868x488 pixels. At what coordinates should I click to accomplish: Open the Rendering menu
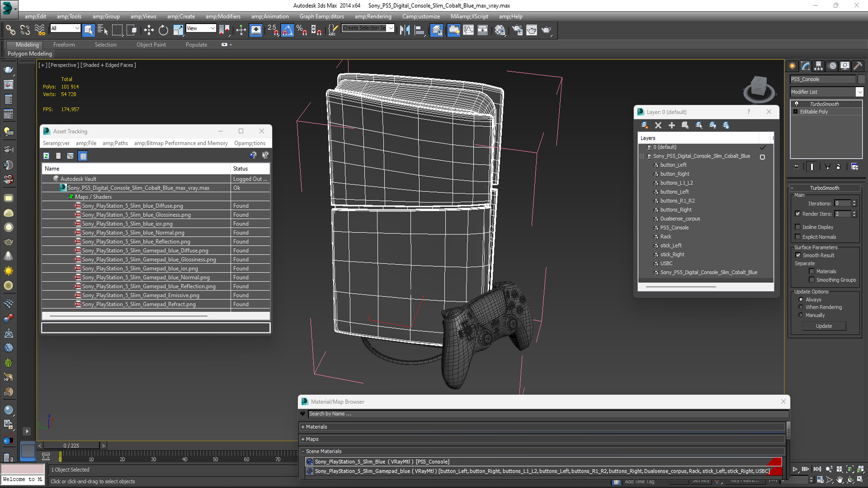click(373, 16)
